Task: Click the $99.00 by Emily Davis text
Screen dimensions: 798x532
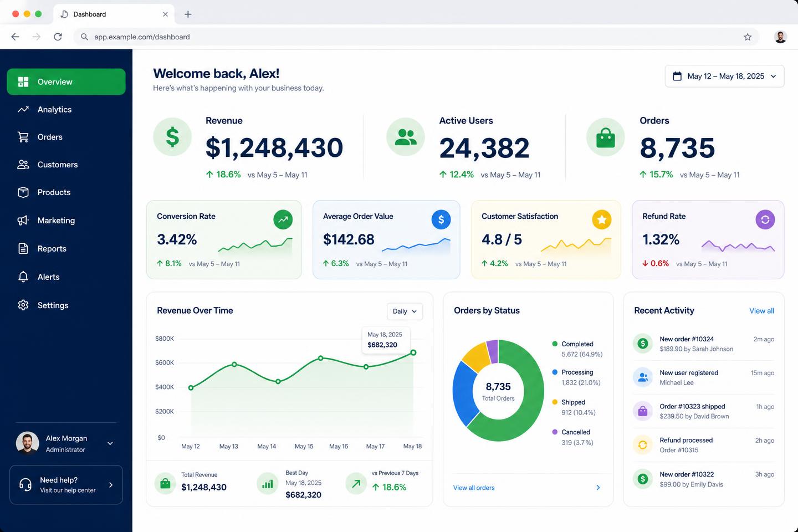Action: (x=691, y=484)
